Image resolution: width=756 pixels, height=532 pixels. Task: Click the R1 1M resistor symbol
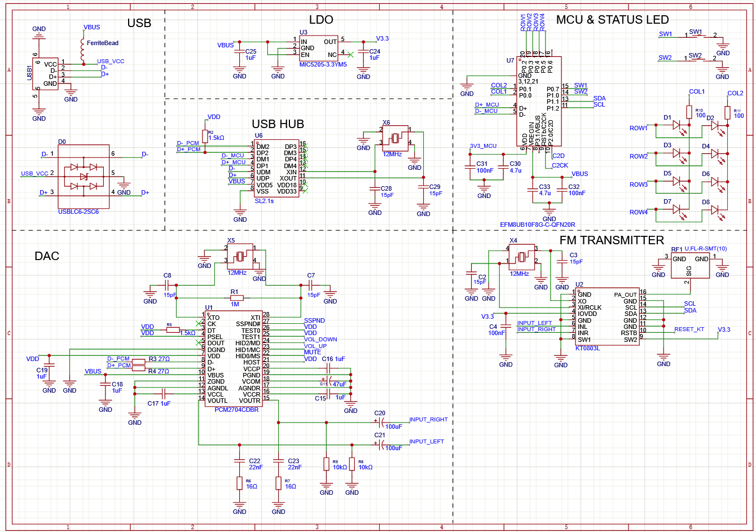237,298
